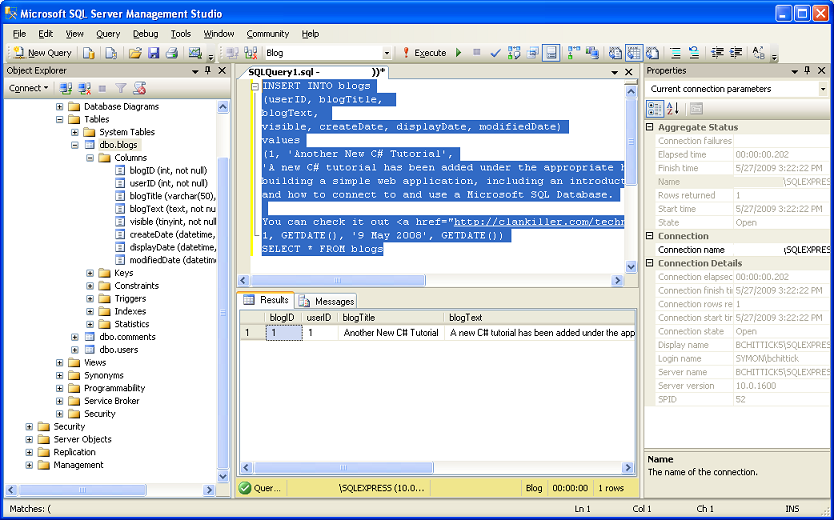Open the Debug menu
834x520 pixels.
tap(145, 33)
